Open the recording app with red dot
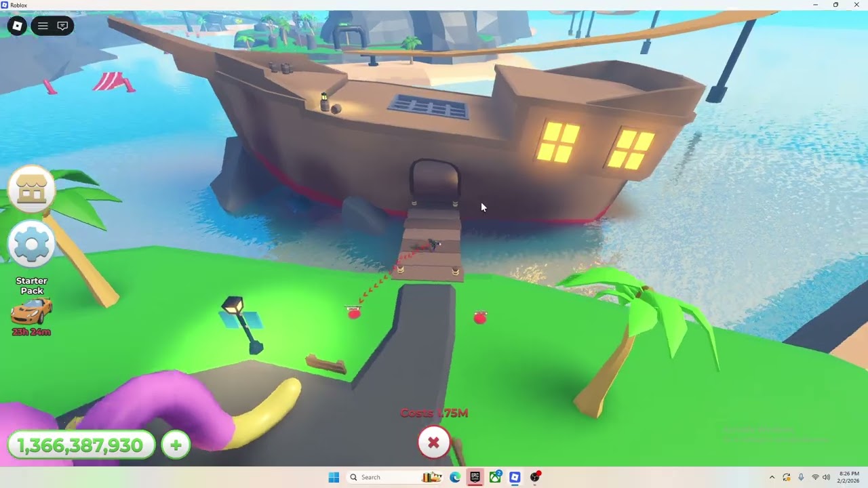 tap(536, 477)
